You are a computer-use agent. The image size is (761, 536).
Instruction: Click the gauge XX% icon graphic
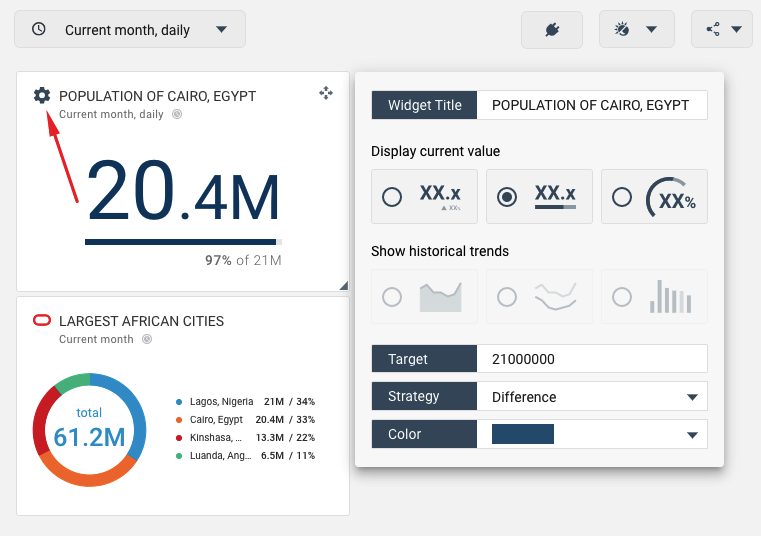[x=671, y=197]
